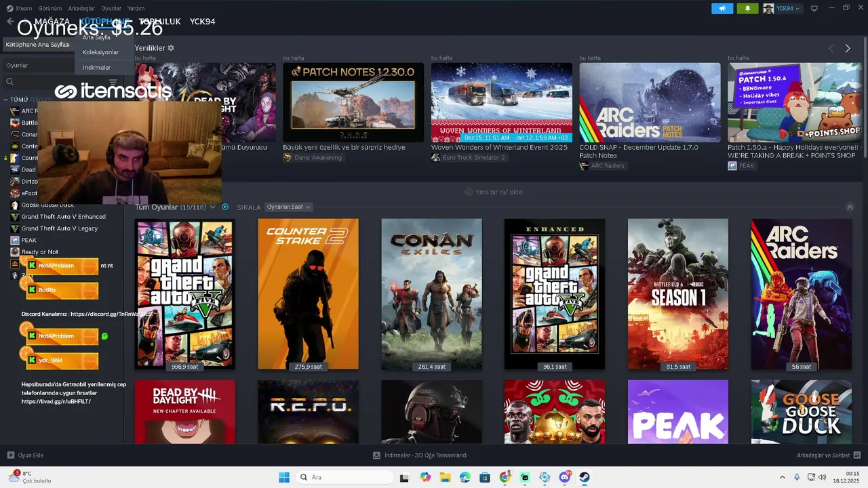Go back with the navigation back arrow
This screenshot has width=868, height=488.
coord(9,22)
